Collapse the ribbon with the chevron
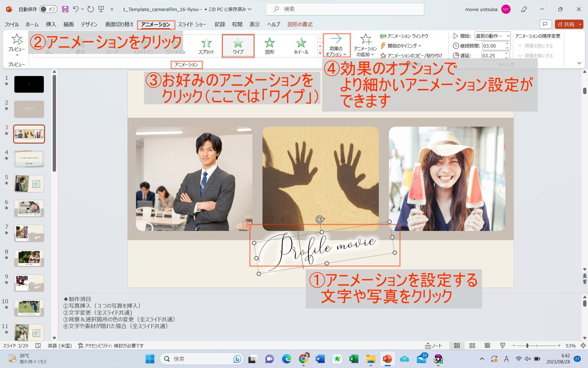 click(x=579, y=63)
